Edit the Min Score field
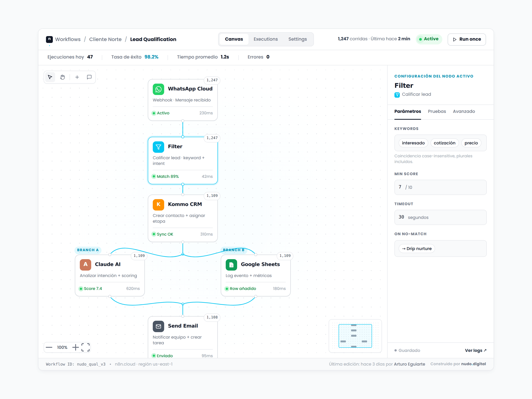Screen dimensions: 532x399 tap(440, 187)
